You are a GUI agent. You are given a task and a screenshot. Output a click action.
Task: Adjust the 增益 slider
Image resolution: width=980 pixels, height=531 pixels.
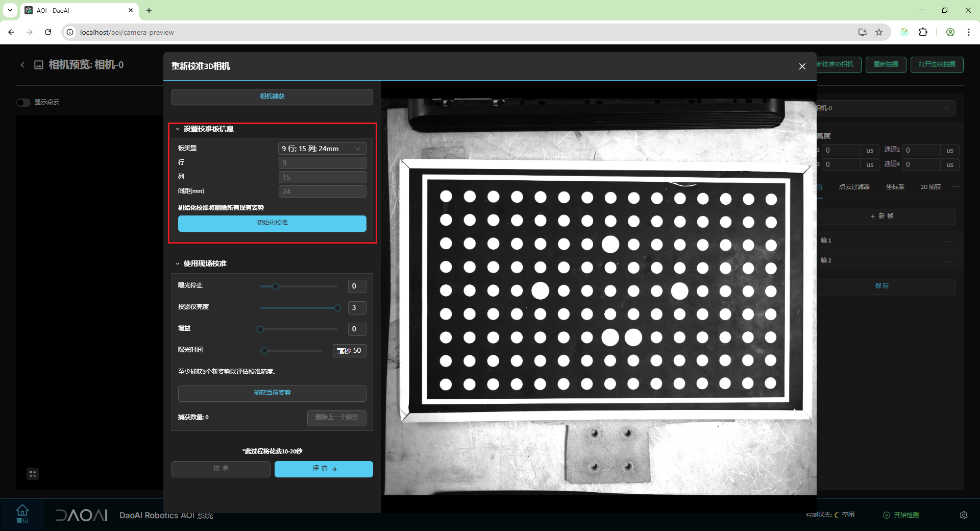(x=299, y=329)
